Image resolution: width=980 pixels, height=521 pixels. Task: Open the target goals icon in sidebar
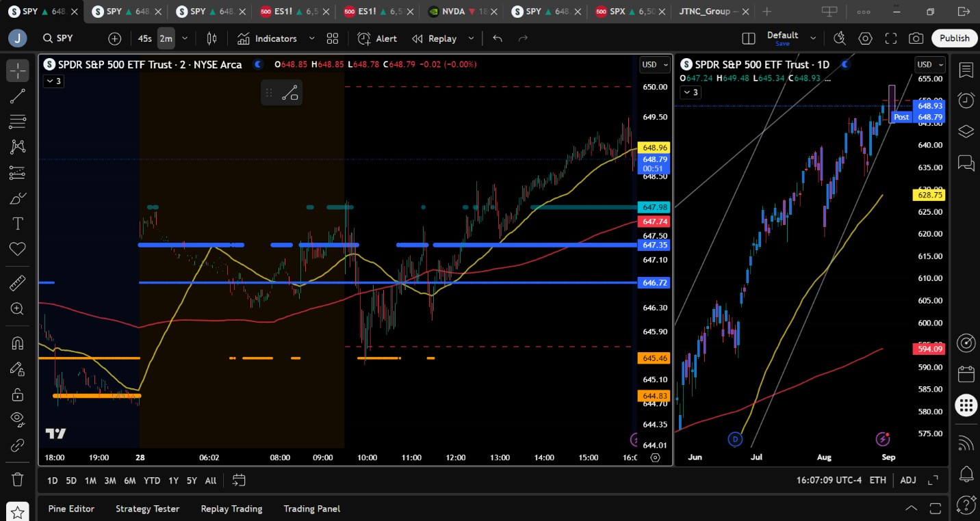[966, 343]
